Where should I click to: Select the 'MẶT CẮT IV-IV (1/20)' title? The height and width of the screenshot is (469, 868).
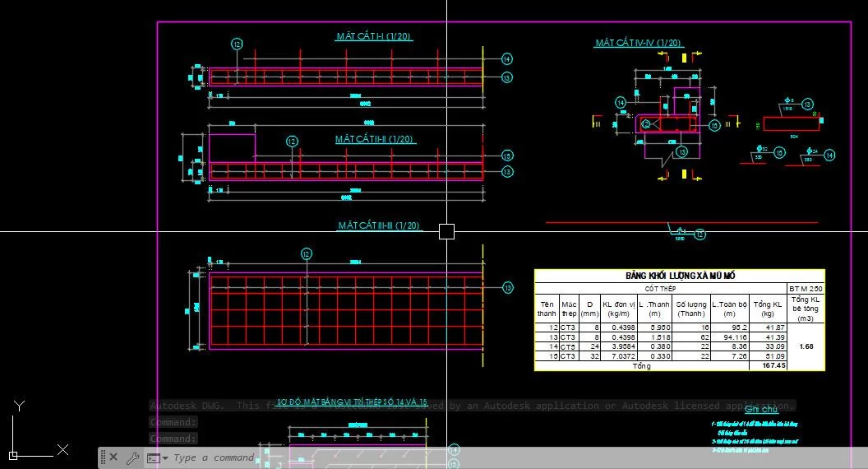click(639, 43)
